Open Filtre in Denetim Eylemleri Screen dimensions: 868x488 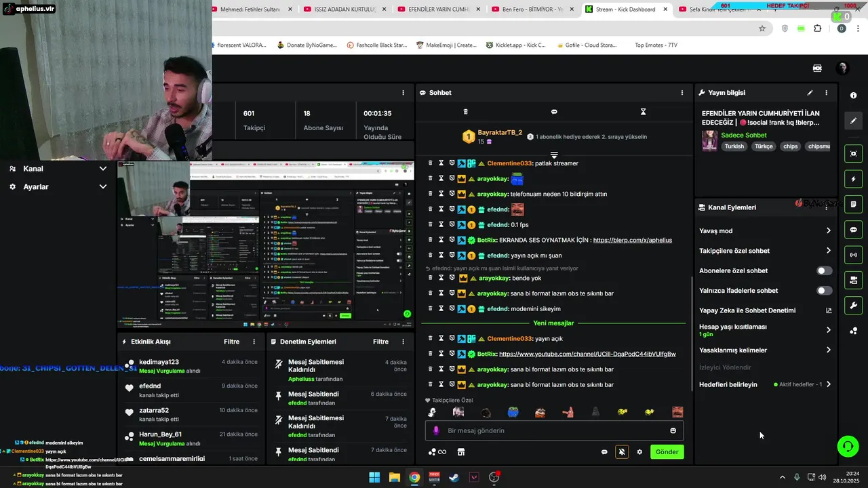[380, 342]
